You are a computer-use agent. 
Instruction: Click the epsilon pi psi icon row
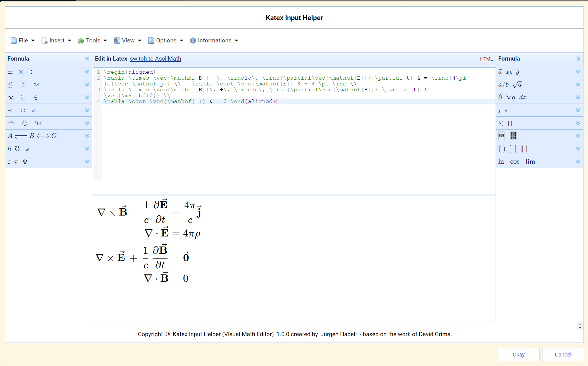(x=48, y=161)
